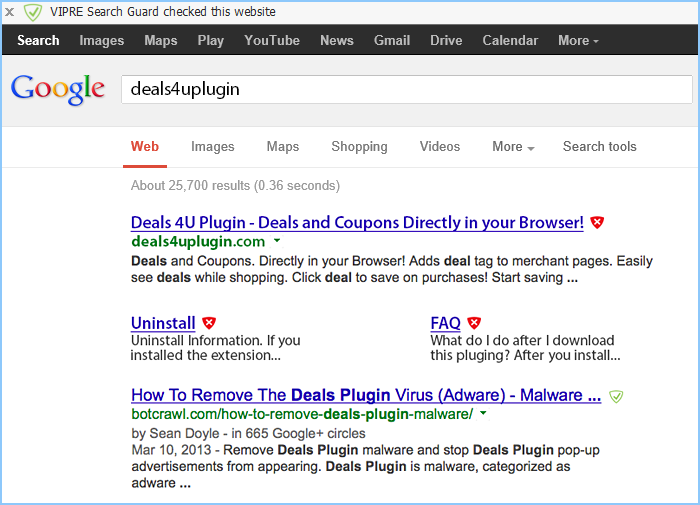Click the Uninstall sitelink
The width and height of the screenshot is (700, 505).
point(163,323)
